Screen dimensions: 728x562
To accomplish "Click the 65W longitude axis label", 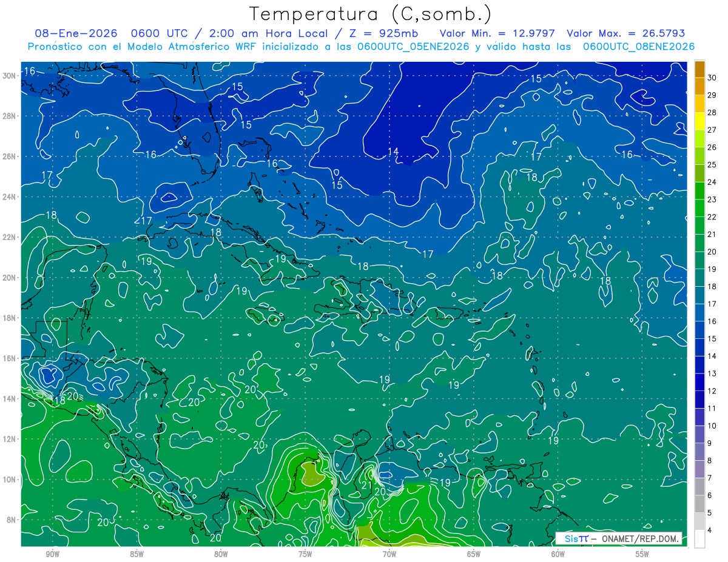I will (x=474, y=554).
